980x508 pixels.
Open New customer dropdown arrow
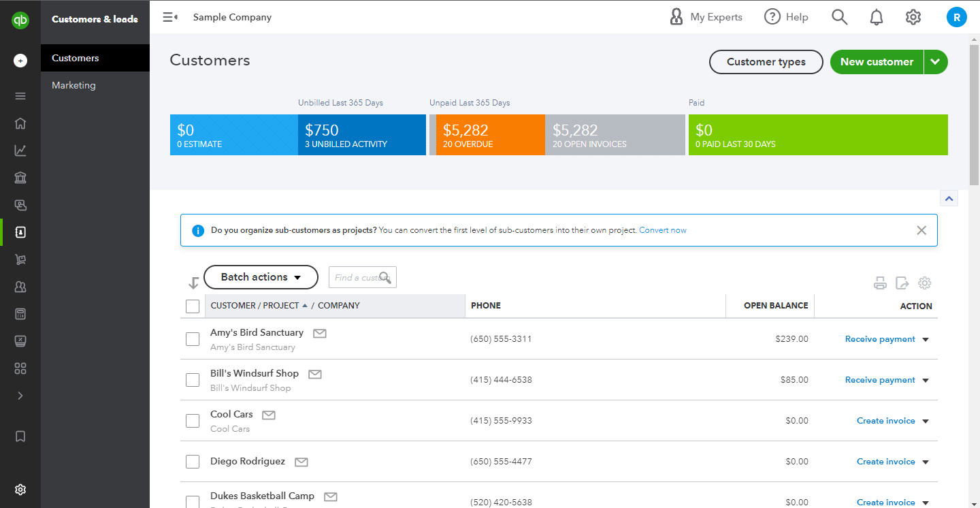(936, 62)
